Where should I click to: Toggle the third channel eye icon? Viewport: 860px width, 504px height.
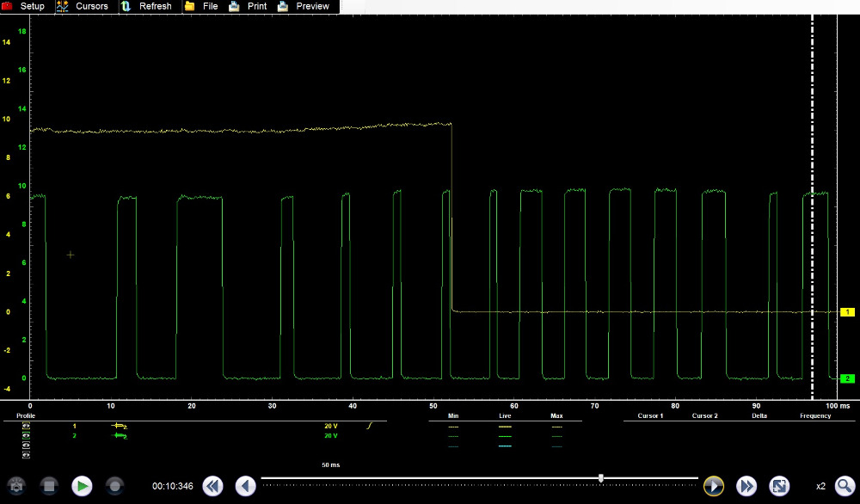pyautogui.click(x=26, y=446)
